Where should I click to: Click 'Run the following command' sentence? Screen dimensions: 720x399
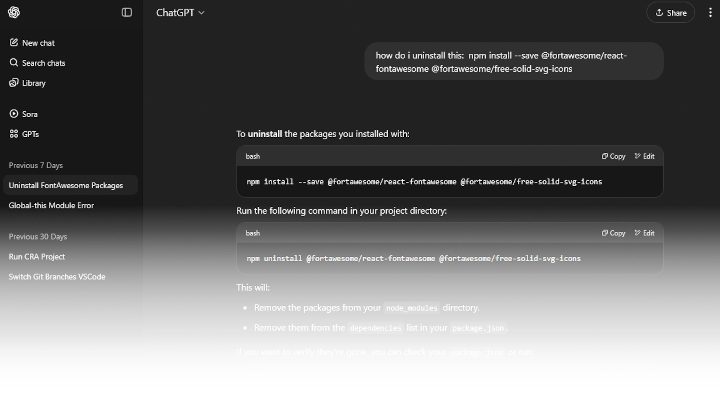click(x=341, y=211)
